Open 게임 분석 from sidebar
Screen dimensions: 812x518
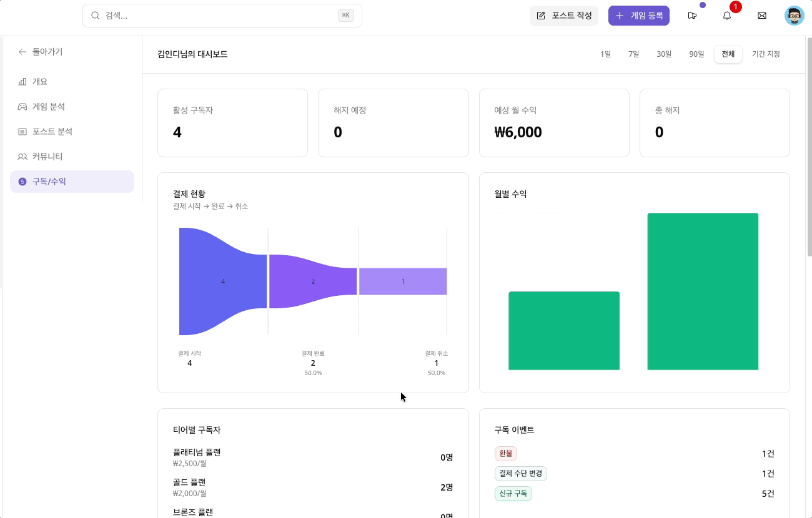pos(49,107)
